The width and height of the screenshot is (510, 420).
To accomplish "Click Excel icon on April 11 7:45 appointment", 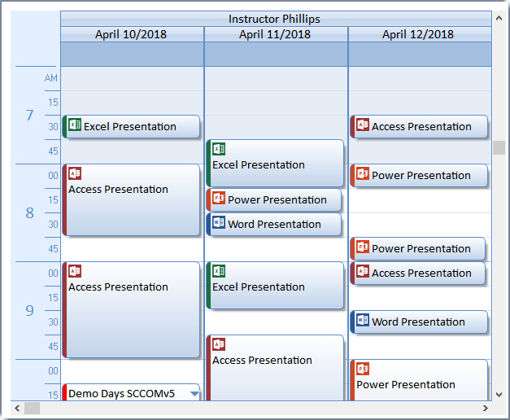I will [219, 149].
